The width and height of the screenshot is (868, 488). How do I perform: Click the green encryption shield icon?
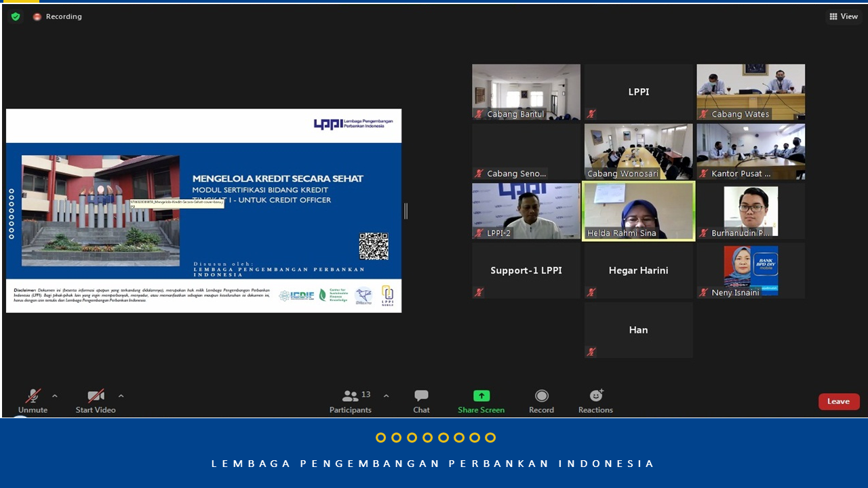[16, 16]
